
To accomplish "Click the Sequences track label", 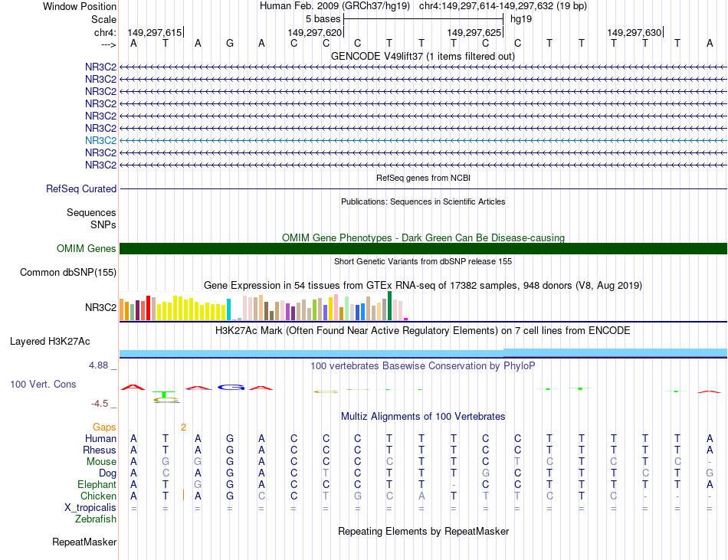I will (91, 212).
